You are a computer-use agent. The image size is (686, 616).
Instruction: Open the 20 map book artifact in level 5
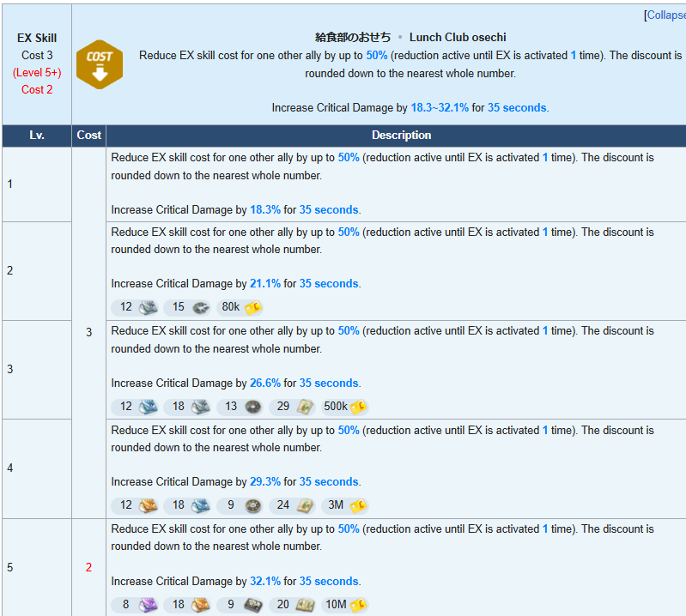(292, 605)
